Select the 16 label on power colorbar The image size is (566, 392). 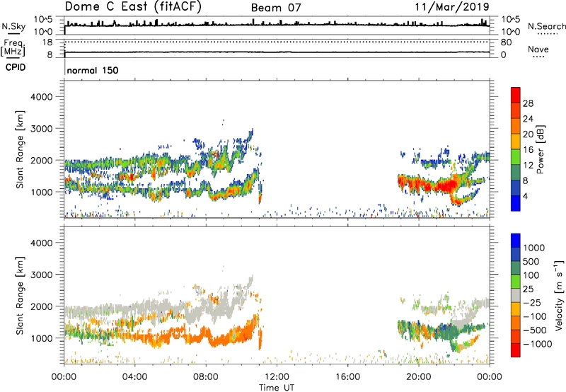pyautogui.click(x=528, y=150)
